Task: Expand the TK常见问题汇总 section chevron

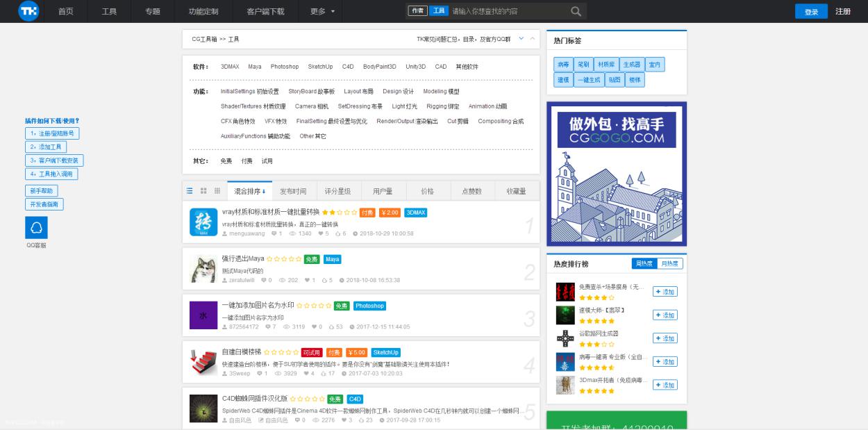Action: point(521,39)
